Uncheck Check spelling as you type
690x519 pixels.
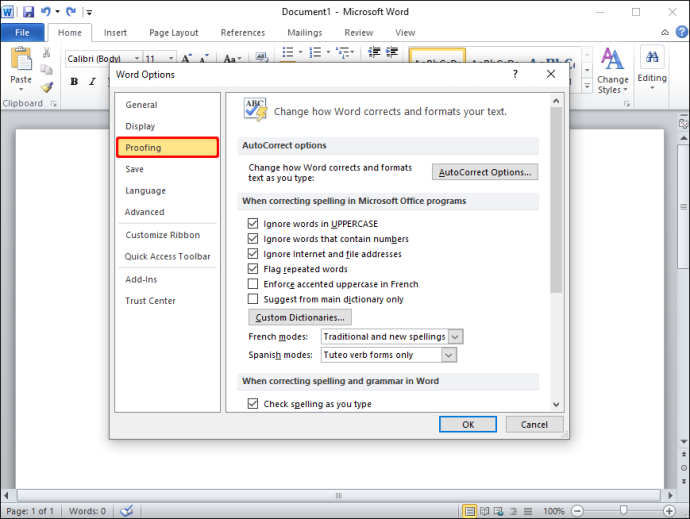click(x=253, y=403)
